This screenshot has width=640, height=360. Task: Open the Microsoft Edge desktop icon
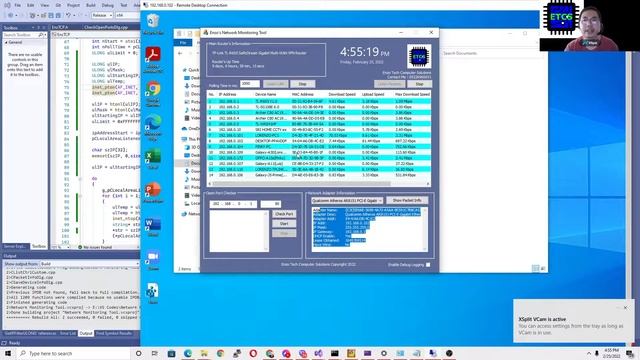[153, 128]
